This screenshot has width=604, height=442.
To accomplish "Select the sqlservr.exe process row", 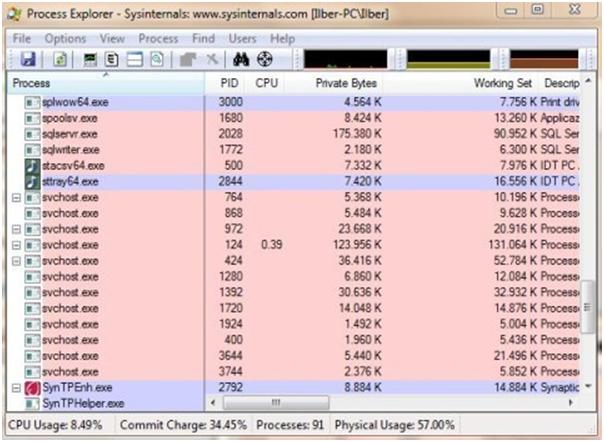I will (x=294, y=134).
